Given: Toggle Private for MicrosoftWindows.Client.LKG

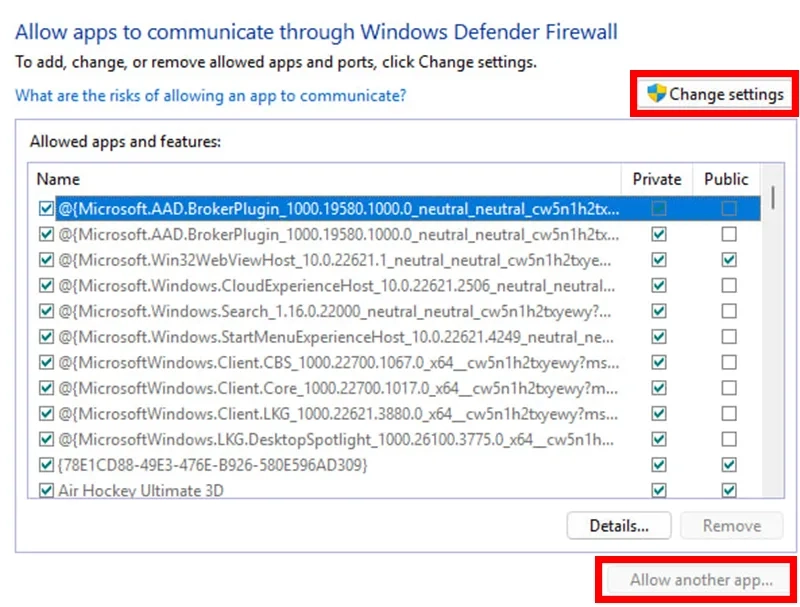Looking at the screenshot, I should pyautogui.click(x=657, y=413).
